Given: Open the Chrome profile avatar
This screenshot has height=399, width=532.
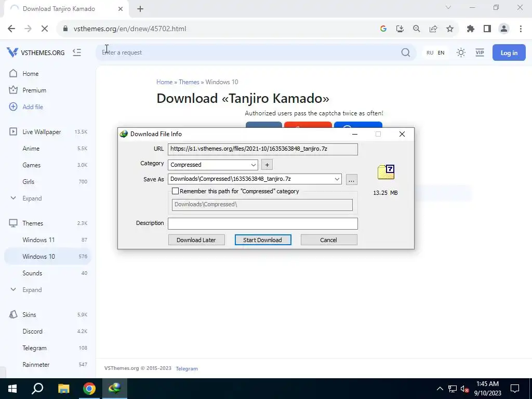Looking at the screenshot, I should coord(504,29).
